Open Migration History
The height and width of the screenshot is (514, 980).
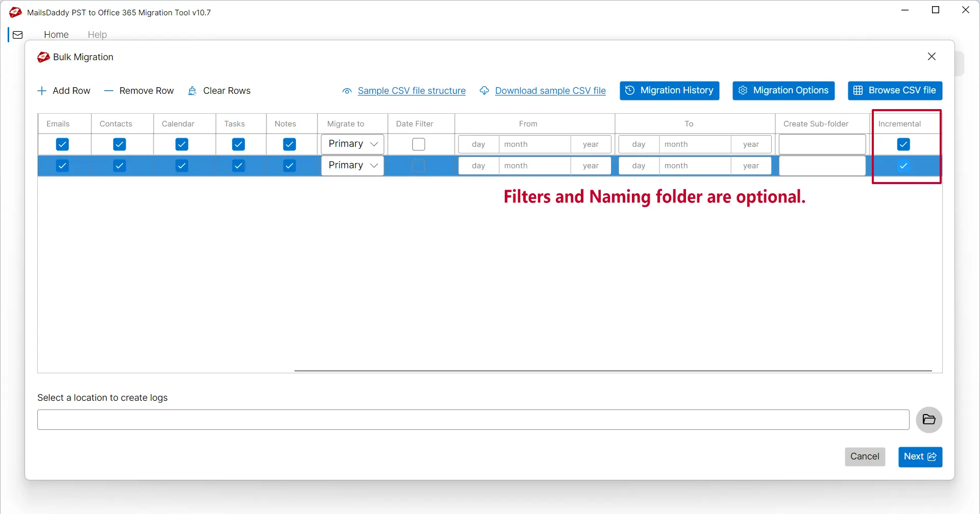pyautogui.click(x=669, y=91)
